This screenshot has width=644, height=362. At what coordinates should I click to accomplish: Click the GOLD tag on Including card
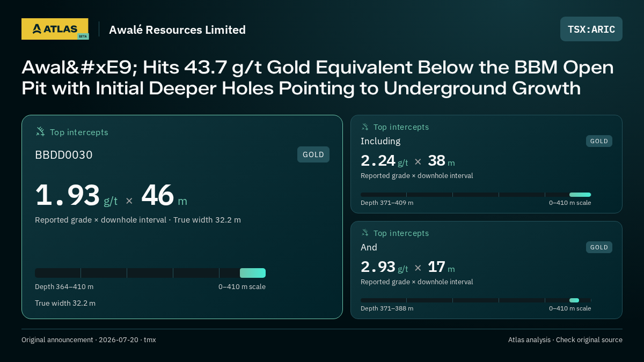[x=599, y=141]
